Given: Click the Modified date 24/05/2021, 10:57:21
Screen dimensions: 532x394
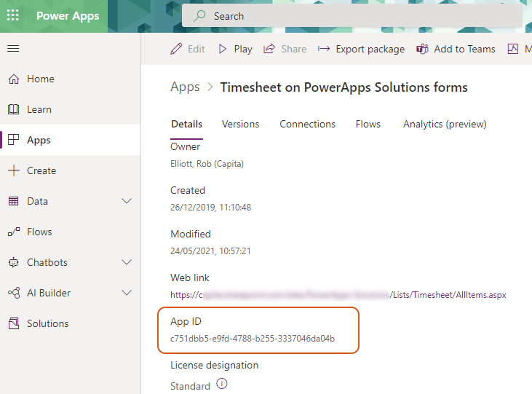Looking at the screenshot, I should [x=210, y=251].
